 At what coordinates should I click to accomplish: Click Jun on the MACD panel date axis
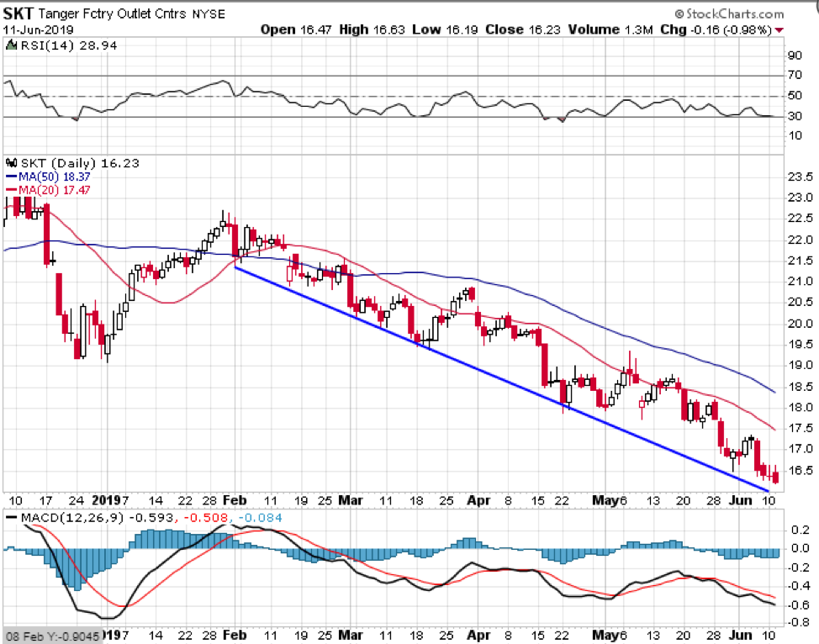pyautogui.click(x=740, y=635)
